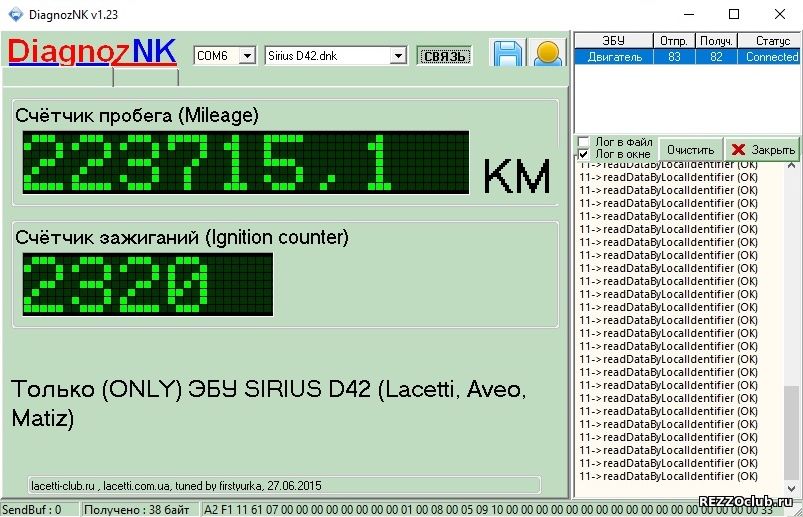803x517 pixels.
Task: Click the log scrollbar down arrow
Action: pos(791,488)
